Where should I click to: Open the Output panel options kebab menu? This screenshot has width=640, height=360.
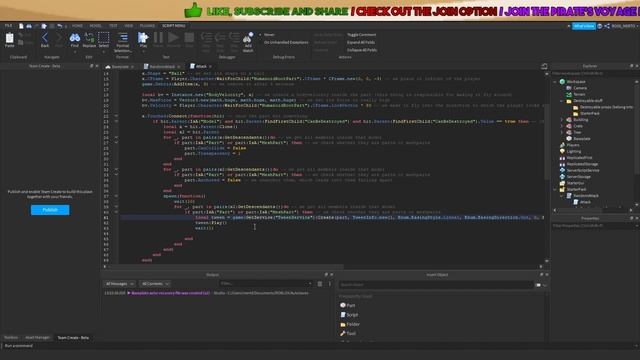(330, 284)
